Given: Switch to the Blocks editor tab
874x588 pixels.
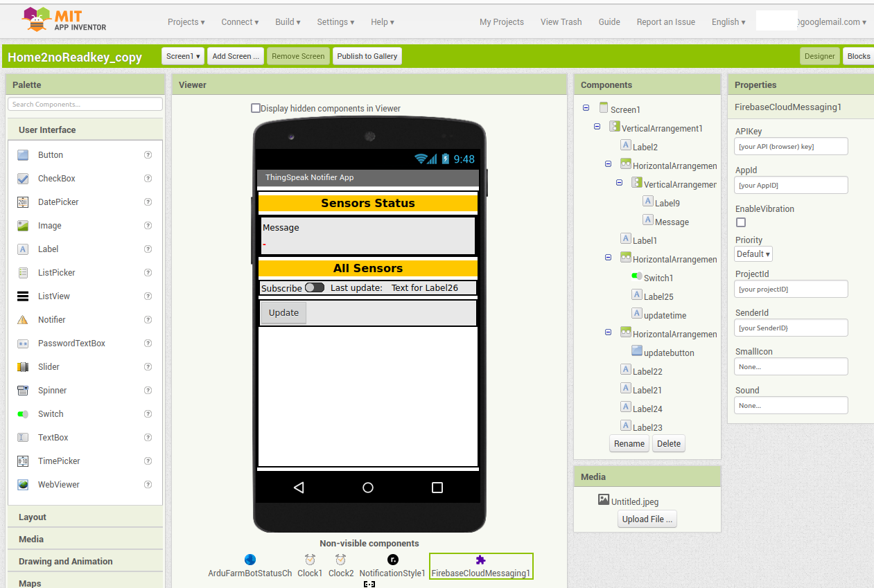Looking at the screenshot, I should coord(859,56).
